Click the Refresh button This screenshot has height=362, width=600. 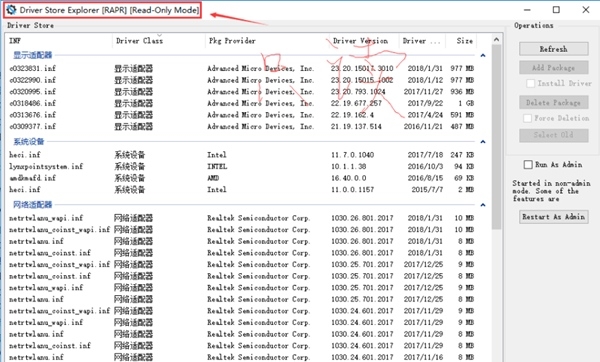[553, 49]
